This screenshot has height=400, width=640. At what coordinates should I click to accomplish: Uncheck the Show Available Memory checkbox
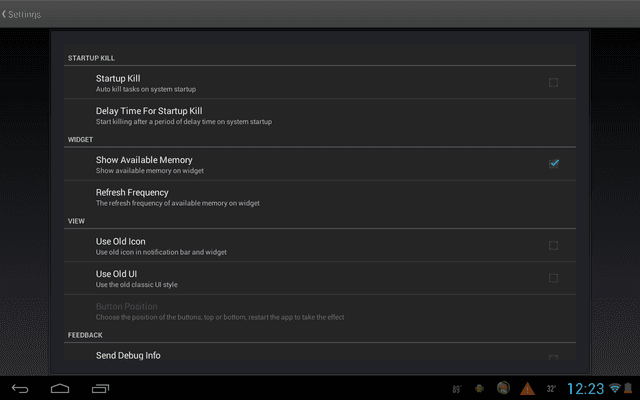tap(553, 164)
